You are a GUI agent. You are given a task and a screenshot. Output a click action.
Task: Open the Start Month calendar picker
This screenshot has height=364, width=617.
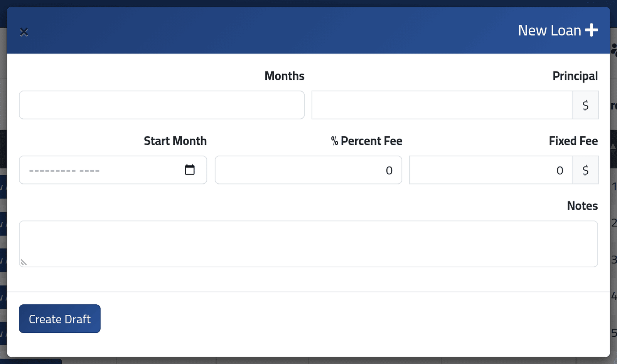click(x=190, y=169)
